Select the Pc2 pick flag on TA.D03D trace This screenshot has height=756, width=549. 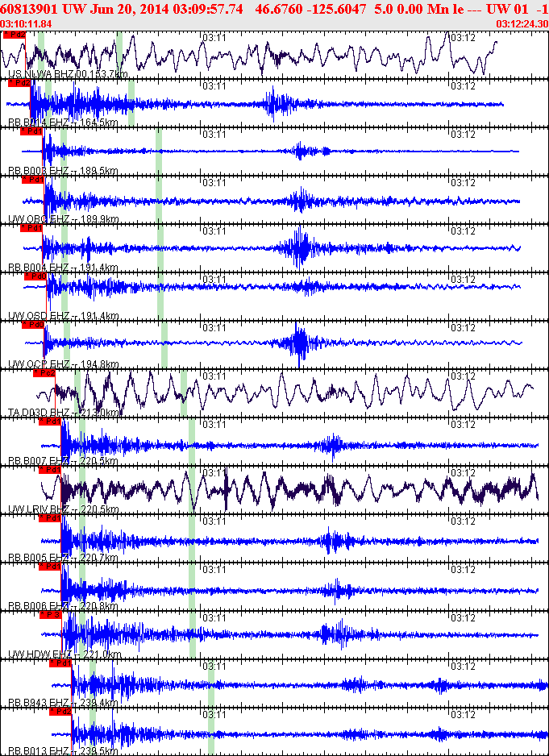point(44,372)
